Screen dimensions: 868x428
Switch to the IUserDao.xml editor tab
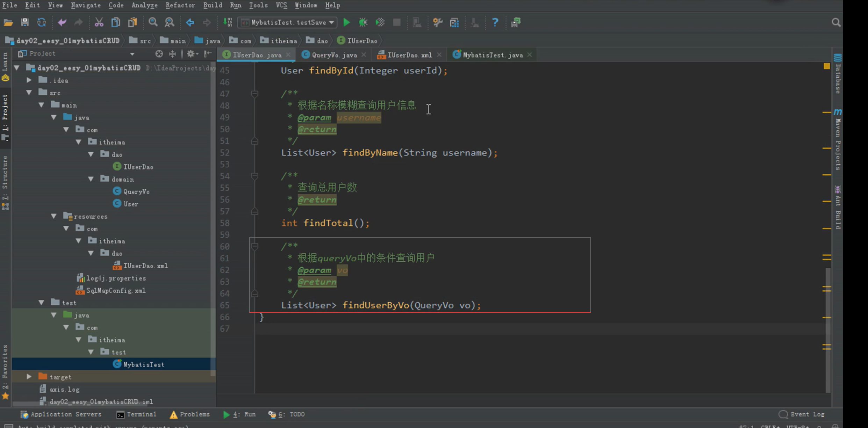click(409, 55)
